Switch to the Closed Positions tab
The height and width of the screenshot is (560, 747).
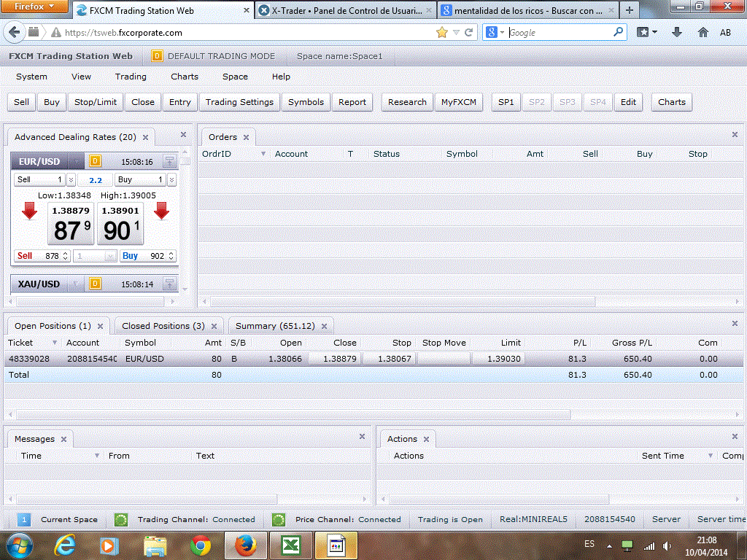(163, 326)
